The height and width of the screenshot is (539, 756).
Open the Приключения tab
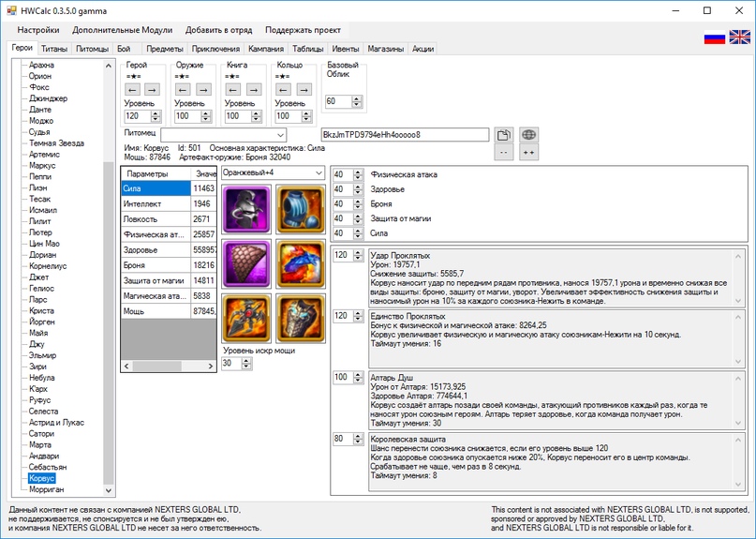point(215,49)
